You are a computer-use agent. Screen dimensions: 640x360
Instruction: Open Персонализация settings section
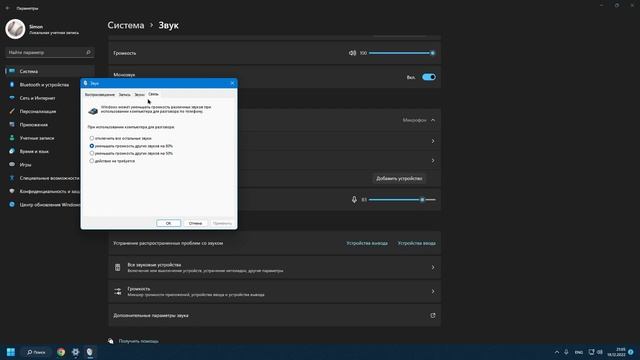point(38,111)
